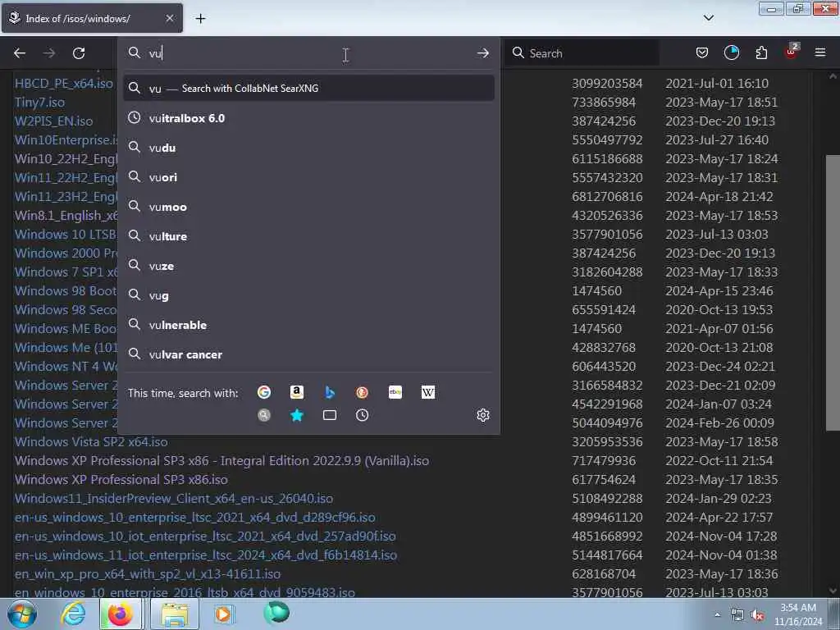The image size is (840, 630).
Task: Search bookmarks with the star icon
Action: (296, 415)
